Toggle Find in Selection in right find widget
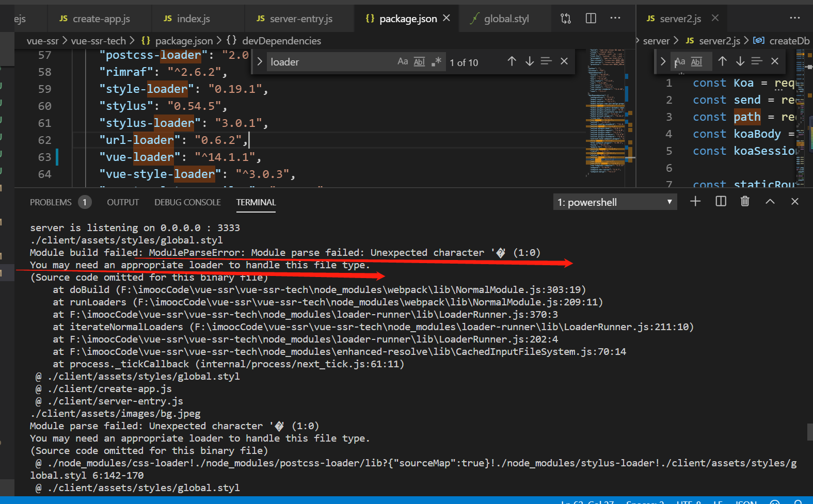Image resolution: width=813 pixels, height=504 pixels. pyautogui.click(x=757, y=61)
